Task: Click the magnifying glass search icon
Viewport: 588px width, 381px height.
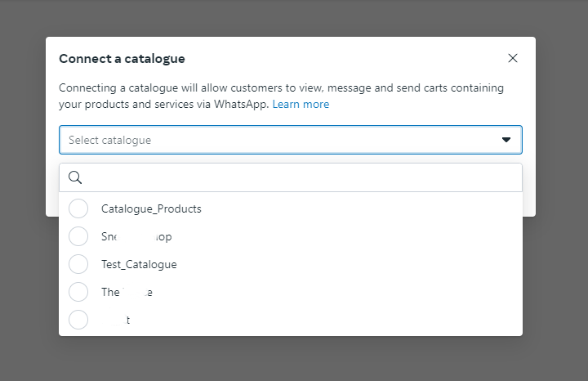Action: pyautogui.click(x=75, y=177)
